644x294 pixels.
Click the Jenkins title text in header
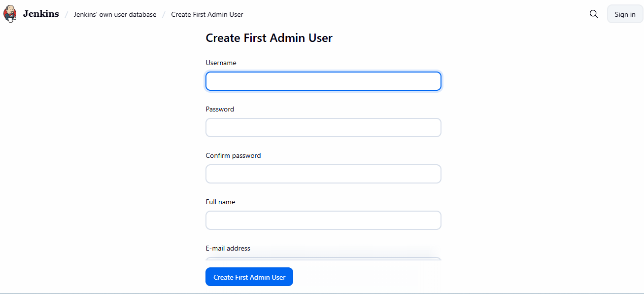coord(41,14)
